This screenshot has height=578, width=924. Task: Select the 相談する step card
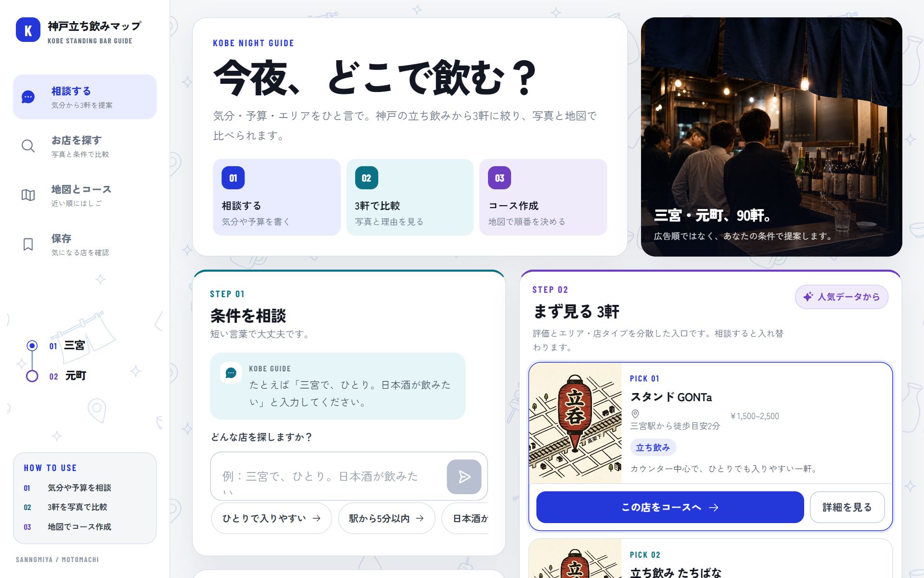pyautogui.click(x=277, y=197)
